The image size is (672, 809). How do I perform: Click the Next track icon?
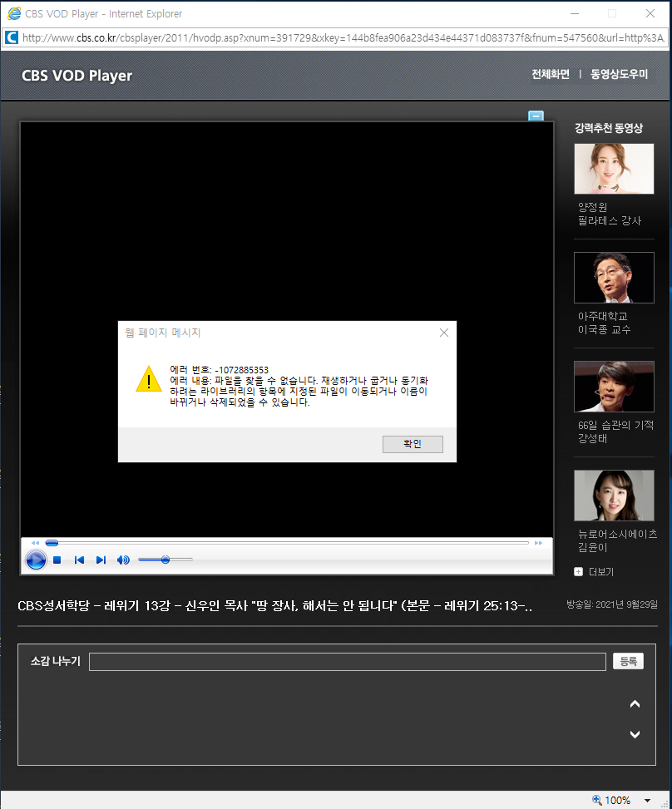(x=101, y=560)
